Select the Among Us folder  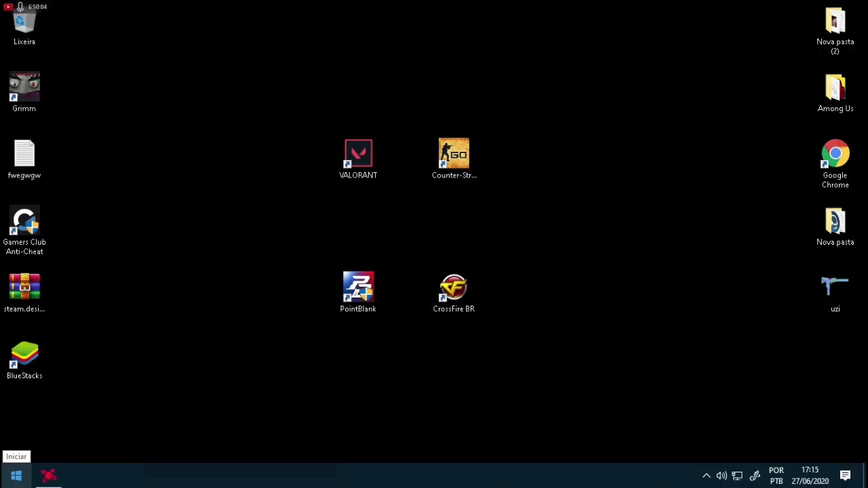coord(835,92)
